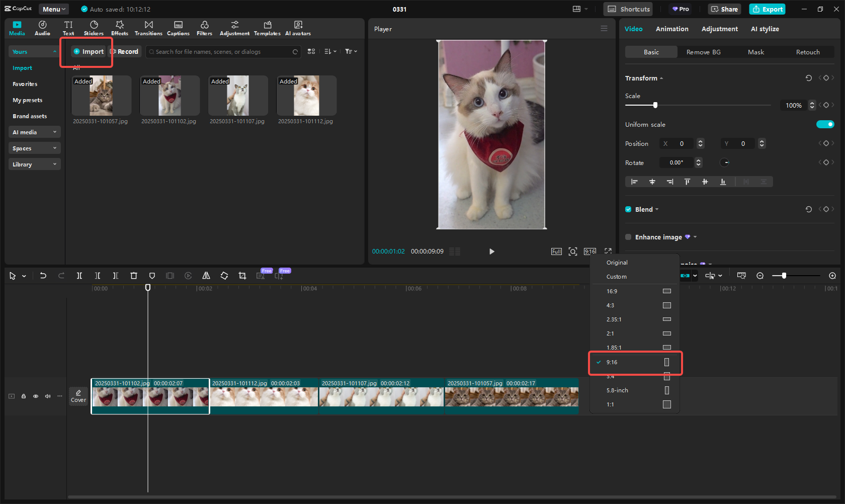Click the undo arrow in timeline toolbar
The height and width of the screenshot is (504, 845).
click(43, 276)
